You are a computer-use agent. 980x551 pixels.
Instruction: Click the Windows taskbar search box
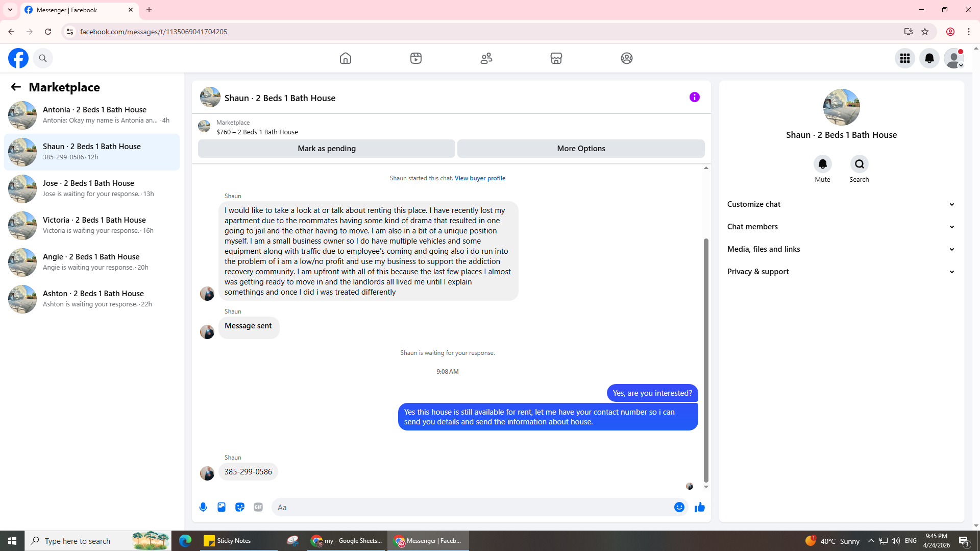98,541
